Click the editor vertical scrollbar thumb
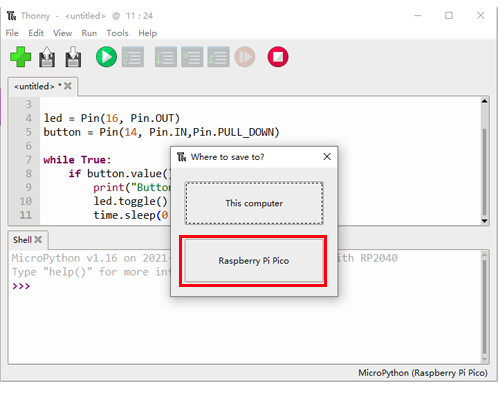This screenshot has width=500, height=400. (485, 172)
